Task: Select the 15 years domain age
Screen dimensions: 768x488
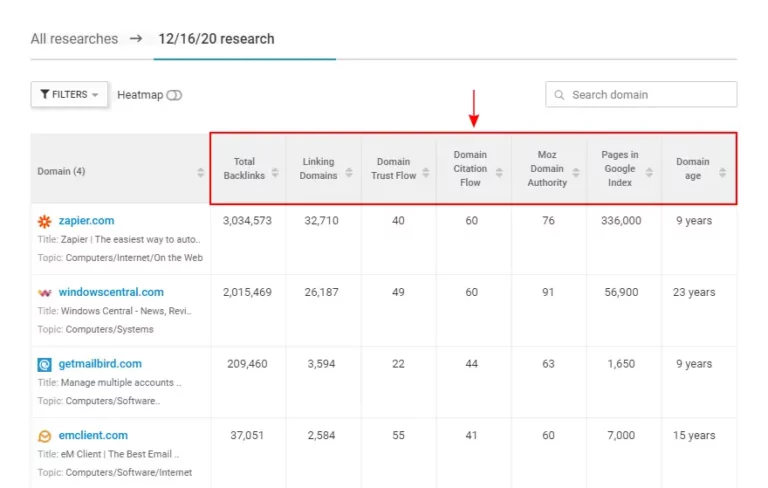Action: (x=694, y=435)
